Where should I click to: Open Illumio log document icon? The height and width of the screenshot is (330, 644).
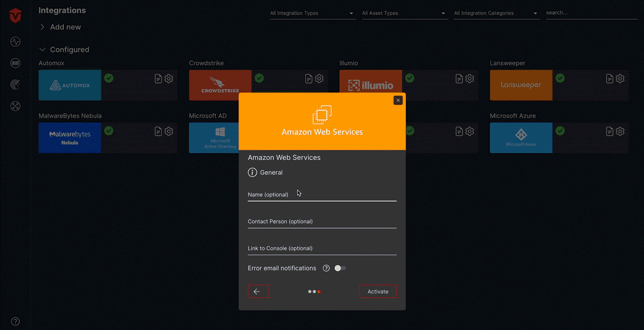pos(459,79)
